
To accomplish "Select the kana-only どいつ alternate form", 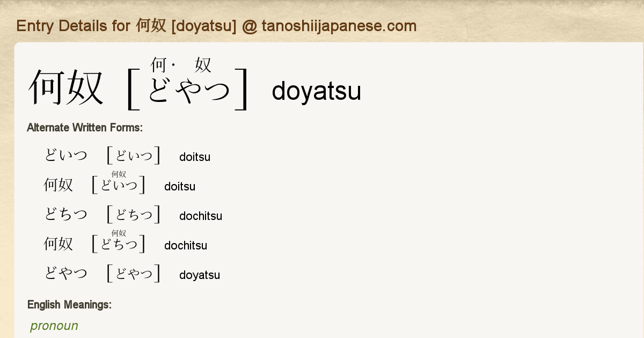I will tap(65, 156).
